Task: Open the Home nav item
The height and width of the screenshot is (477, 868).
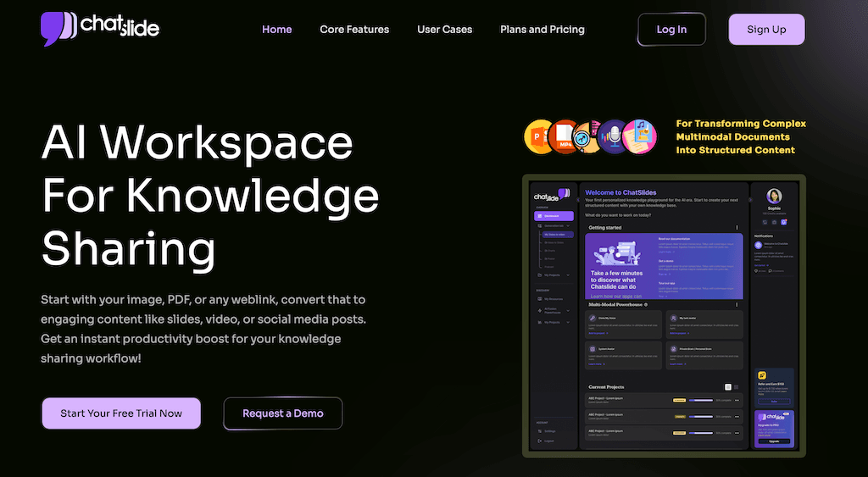Action: [276, 29]
